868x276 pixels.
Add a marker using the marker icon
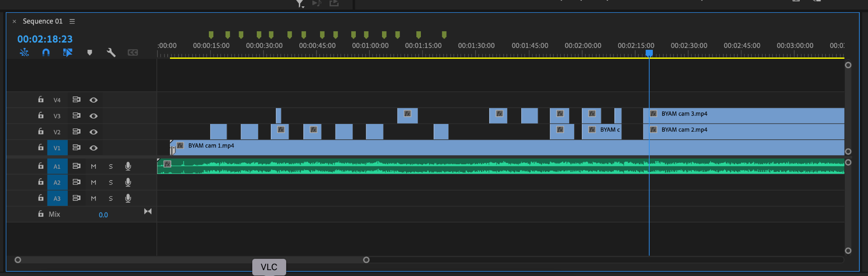90,52
